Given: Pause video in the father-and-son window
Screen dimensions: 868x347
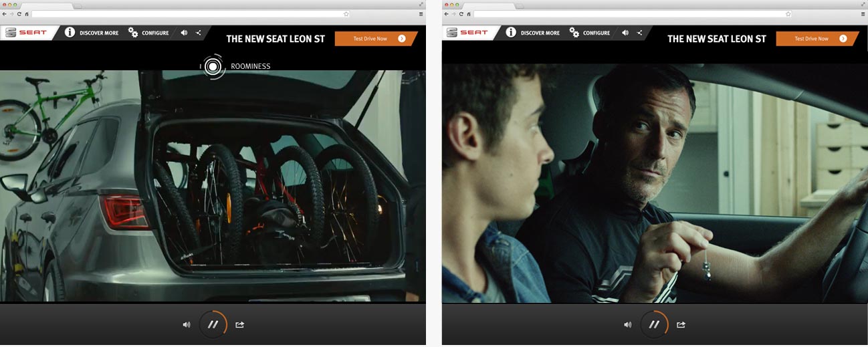Looking at the screenshot, I should [655, 324].
